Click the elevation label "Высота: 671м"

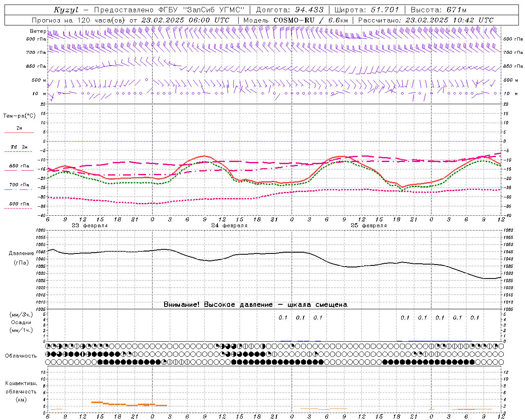(x=438, y=10)
